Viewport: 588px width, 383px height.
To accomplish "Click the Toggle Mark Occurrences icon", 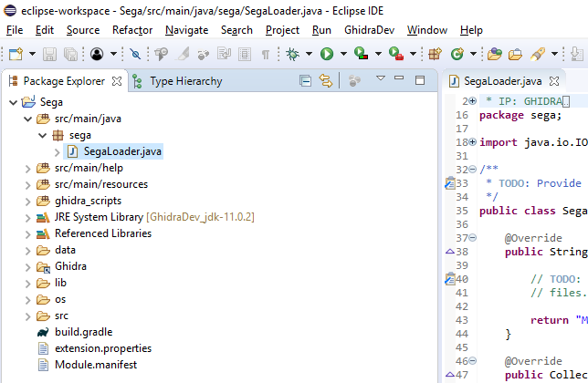I will [x=183, y=55].
